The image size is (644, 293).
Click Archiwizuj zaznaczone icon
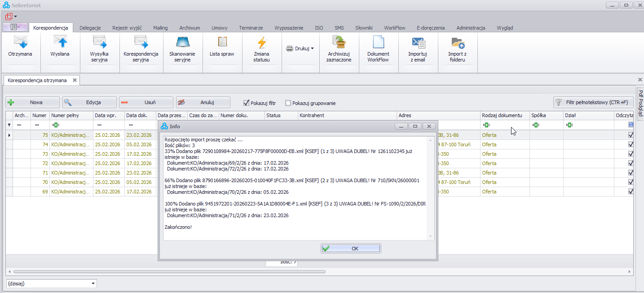[x=339, y=42]
